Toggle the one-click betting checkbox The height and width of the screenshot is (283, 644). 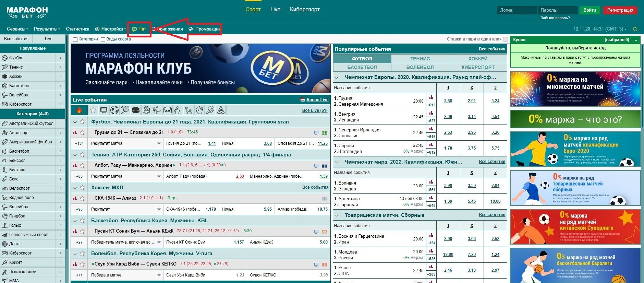click(x=506, y=39)
